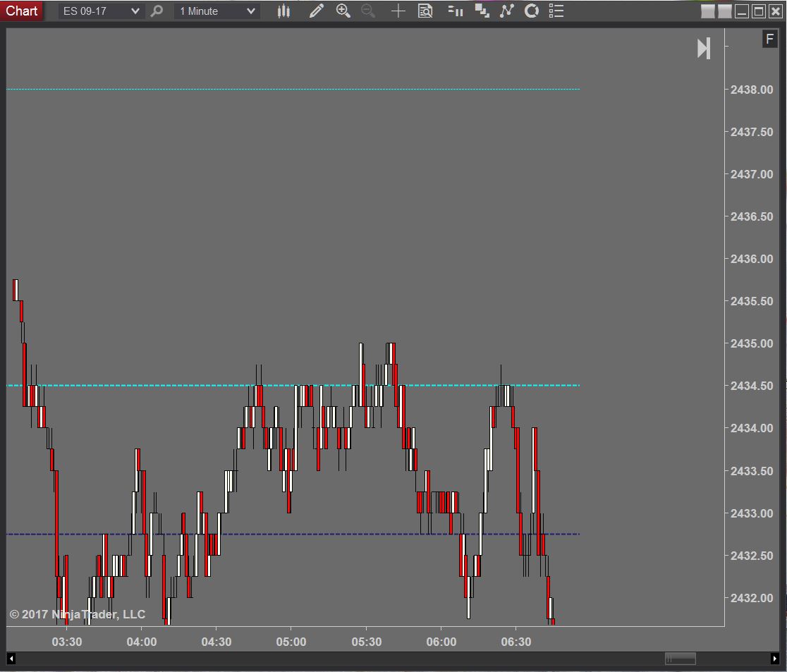The width and height of the screenshot is (787, 672).
Task: Click the 05:00 time axis label
Action: (291, 642)
